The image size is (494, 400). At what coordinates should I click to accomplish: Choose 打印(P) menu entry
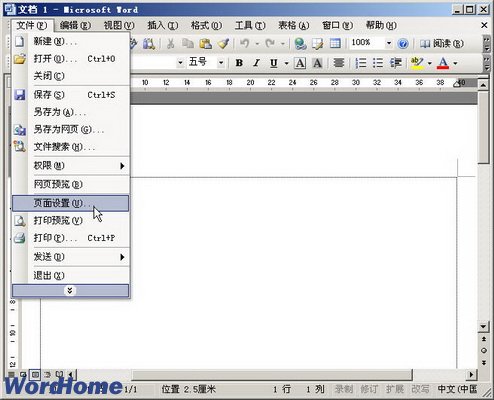coord(70,238)
